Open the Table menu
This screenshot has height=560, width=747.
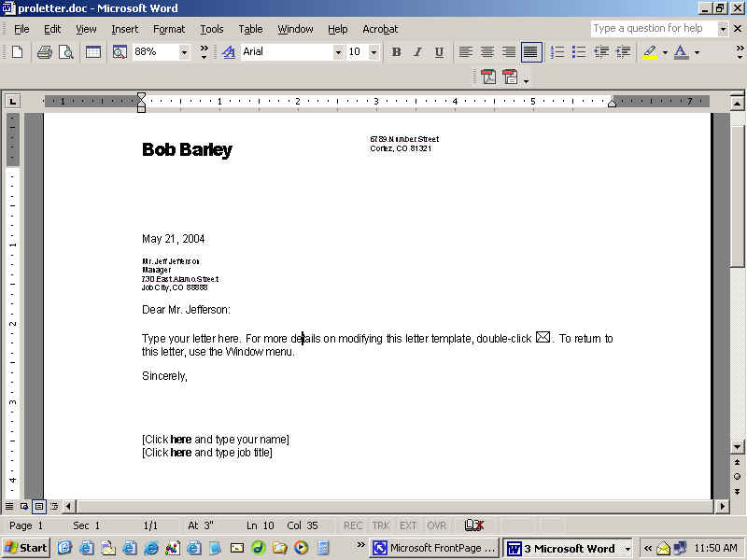(250, 29)
